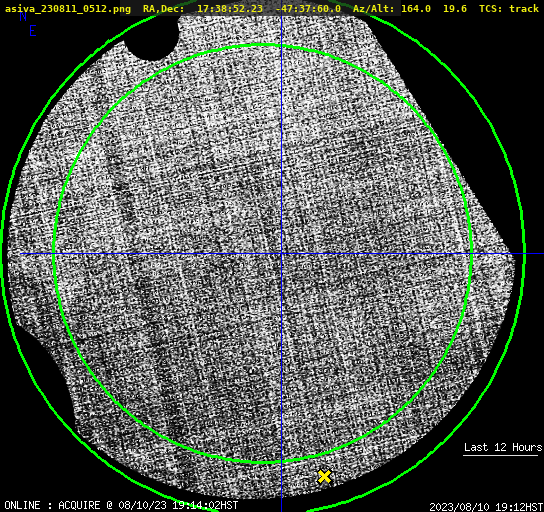Click the TCS: track status text

coord(509,9)
